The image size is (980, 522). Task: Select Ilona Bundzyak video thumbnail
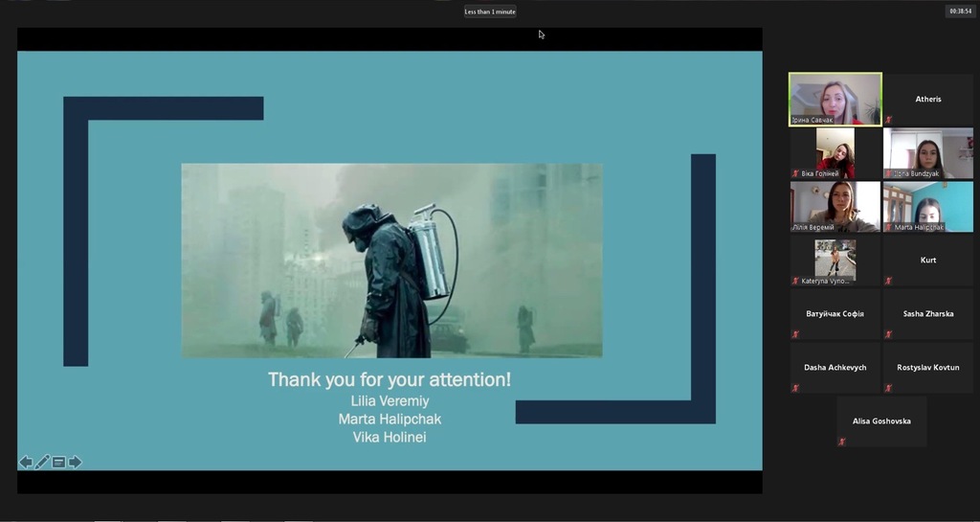tap(928, 153)
